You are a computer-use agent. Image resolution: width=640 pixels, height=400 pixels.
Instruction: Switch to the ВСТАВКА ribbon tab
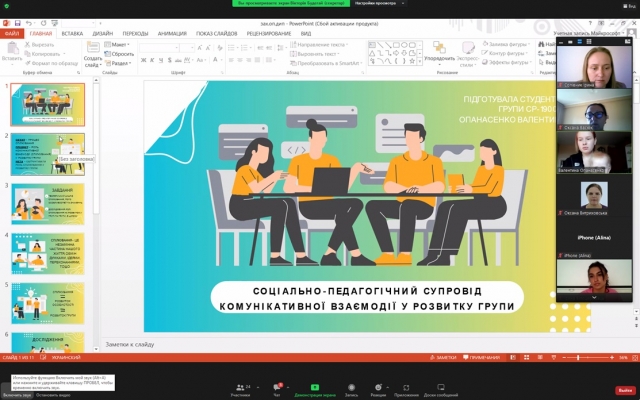[72, 33]
